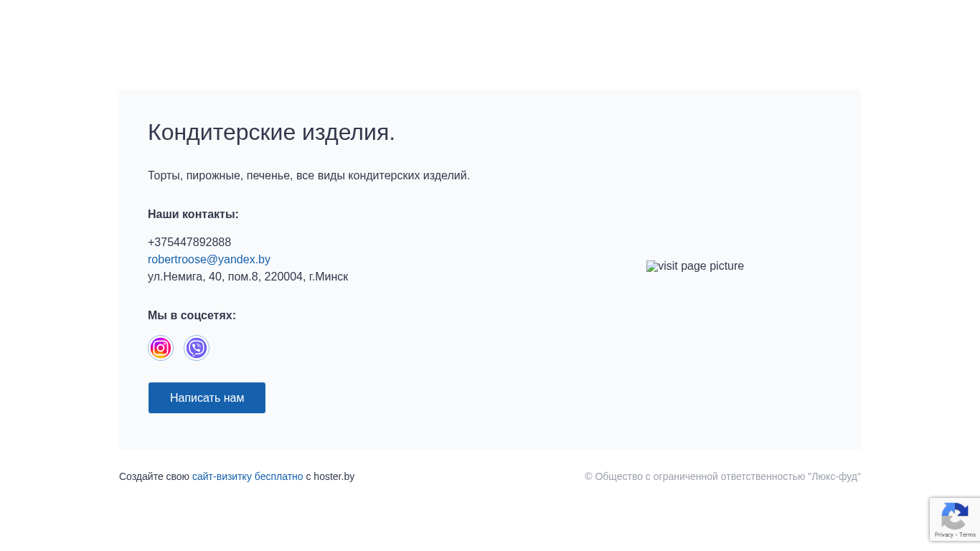Click the "hoster.by" text in footer
Screen dimensions: 980x551
(334, 476)
